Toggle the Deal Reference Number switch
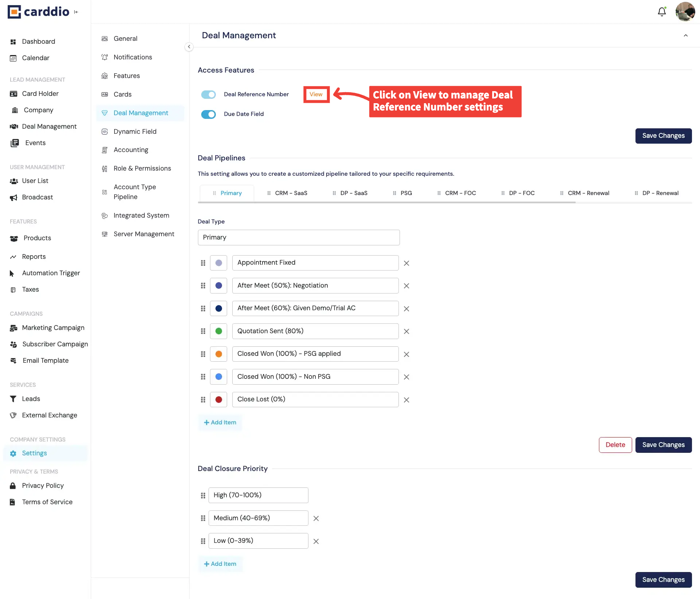Image resolution: width=700 pixels, height=599 pixels. tap(209, 94)
